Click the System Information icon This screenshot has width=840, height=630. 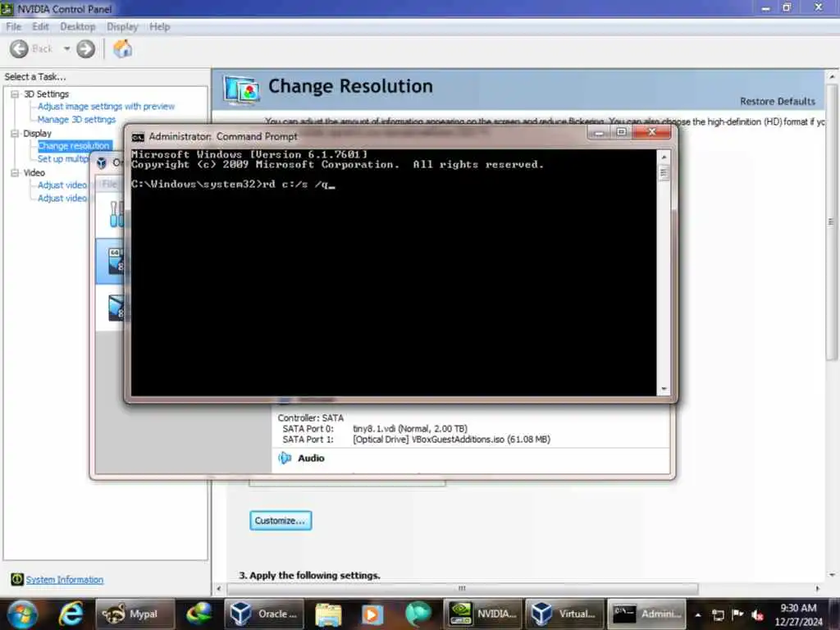coord(17,579)
